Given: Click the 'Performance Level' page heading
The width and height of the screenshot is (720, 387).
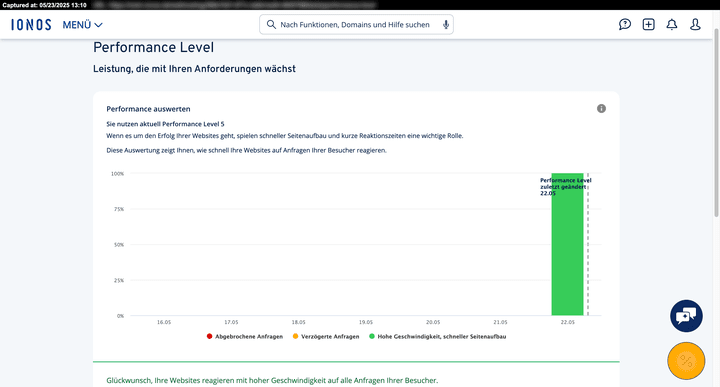Looking at the screenshot, I should (153, 47).
